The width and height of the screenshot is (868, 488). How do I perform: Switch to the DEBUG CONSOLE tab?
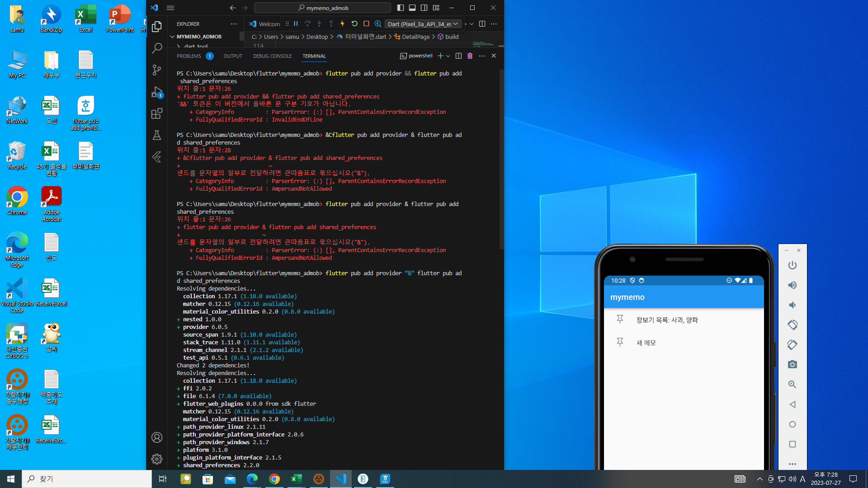tap(273, 56)
